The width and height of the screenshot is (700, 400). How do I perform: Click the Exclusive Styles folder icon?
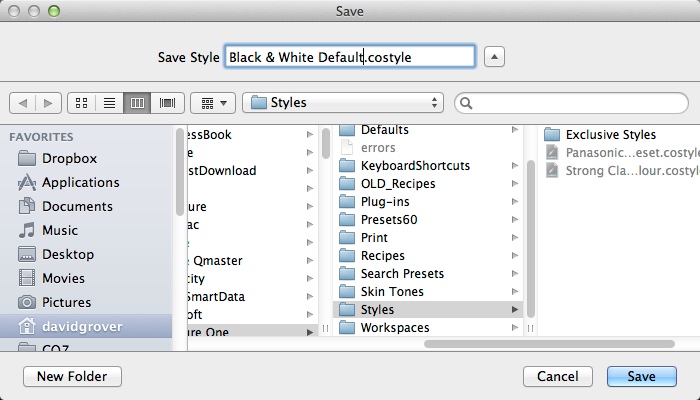tap(552, 134)
